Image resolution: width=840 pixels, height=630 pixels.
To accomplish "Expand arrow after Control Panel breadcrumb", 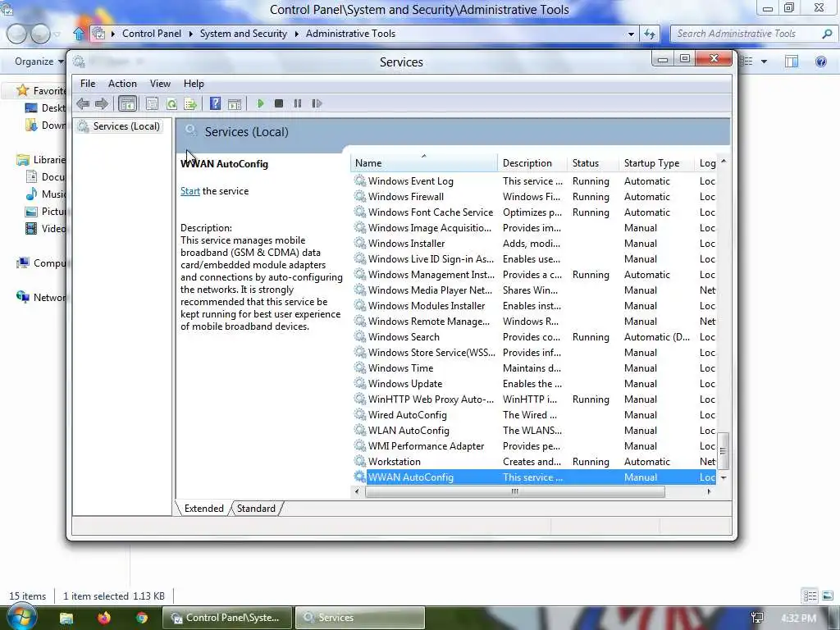I will point(190,34).
